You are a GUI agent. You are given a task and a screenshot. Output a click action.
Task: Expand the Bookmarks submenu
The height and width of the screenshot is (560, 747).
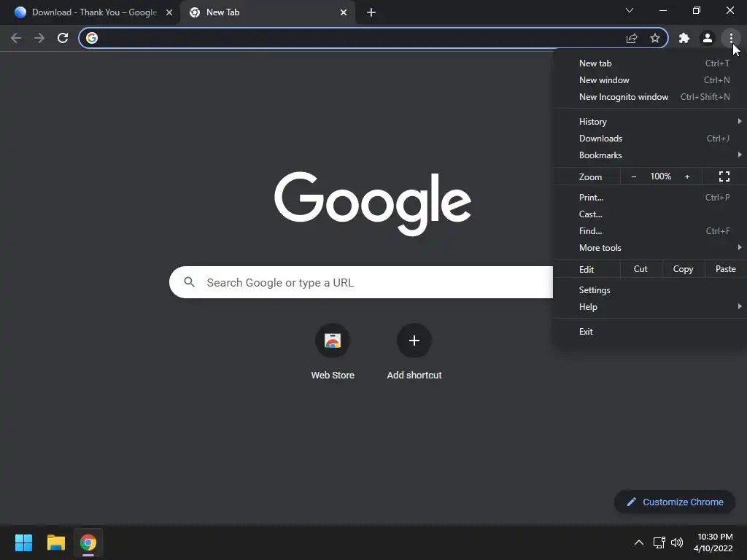pyautogui.click(x=650, y=155)
